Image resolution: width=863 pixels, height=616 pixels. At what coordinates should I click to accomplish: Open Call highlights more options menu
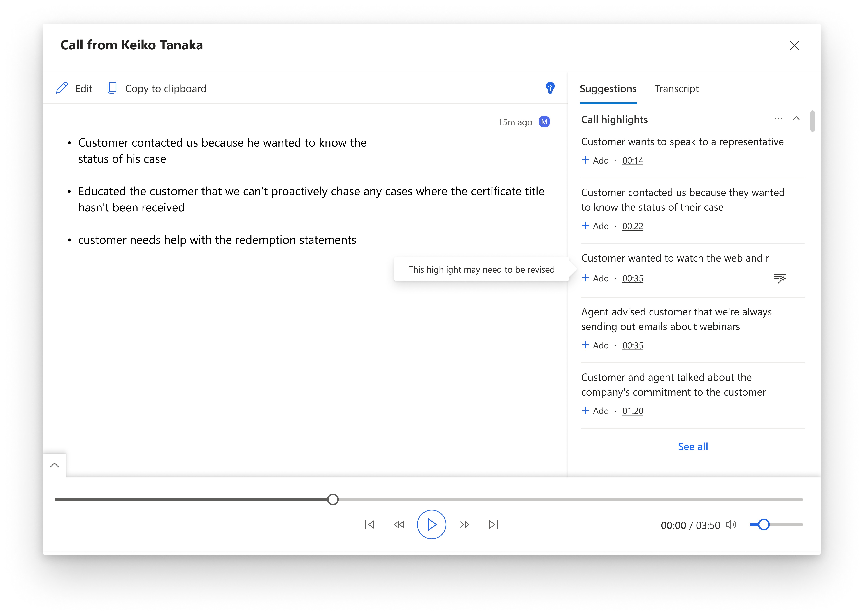[778, 119]
